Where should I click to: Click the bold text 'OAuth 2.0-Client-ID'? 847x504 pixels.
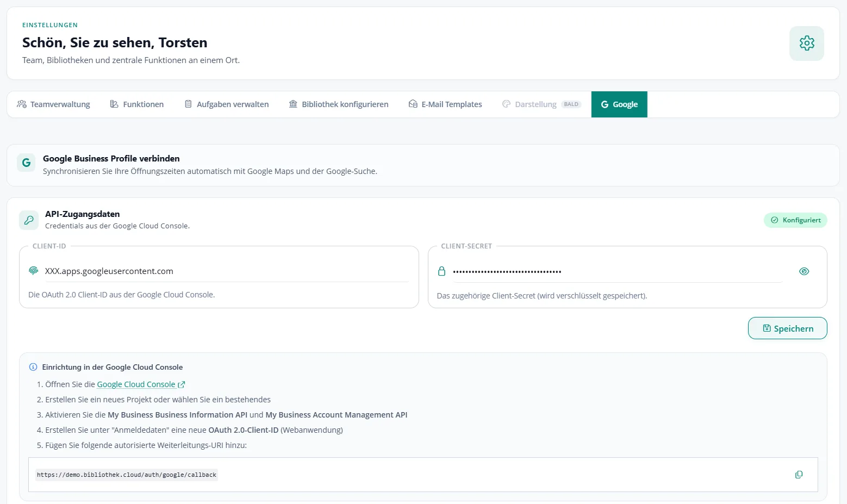point(244,430)
